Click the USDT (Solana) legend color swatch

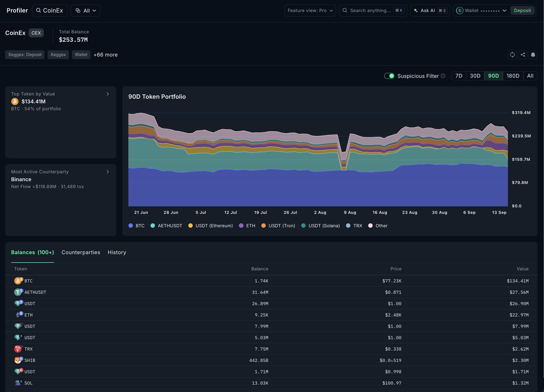[x=303, y=225]
